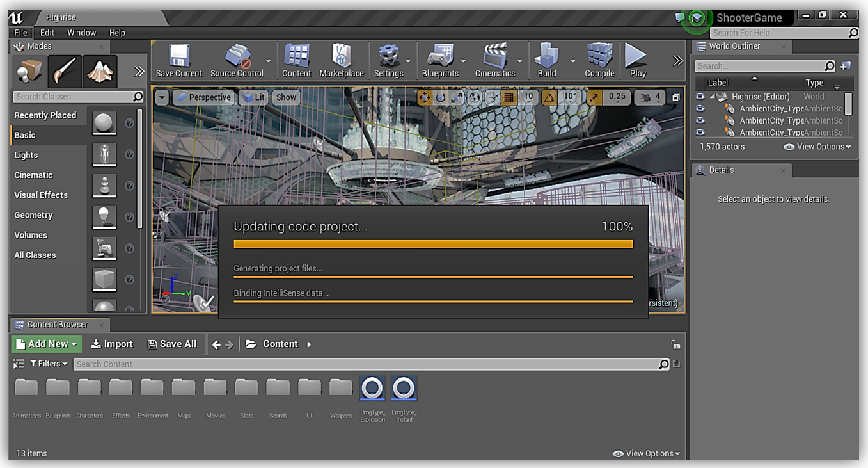The height and width of the screenshot is (468, 868).
Task: Open the Filters dropdown in Content Browser
Action: [49, 364]
